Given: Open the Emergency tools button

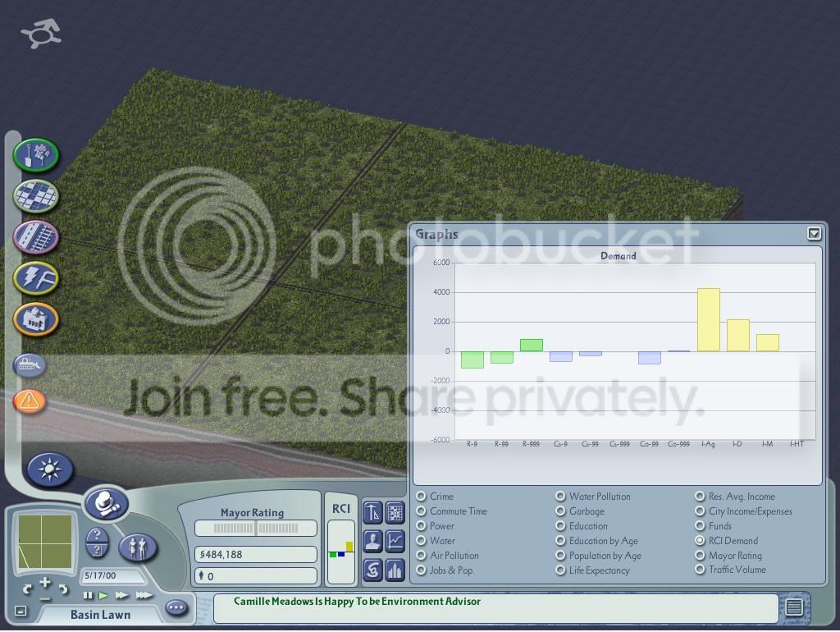Looking at the screenshot, I should click(x=30, y=401).
